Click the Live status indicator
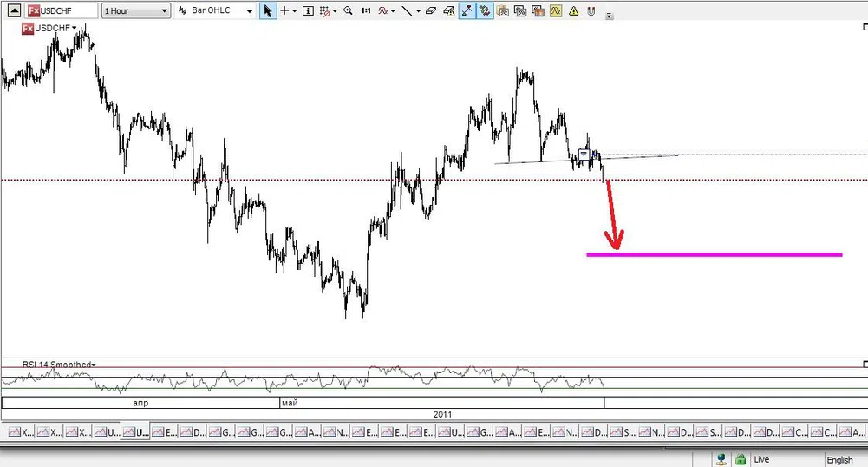Screen dimensions: 868x467 (x=761, y=459)
